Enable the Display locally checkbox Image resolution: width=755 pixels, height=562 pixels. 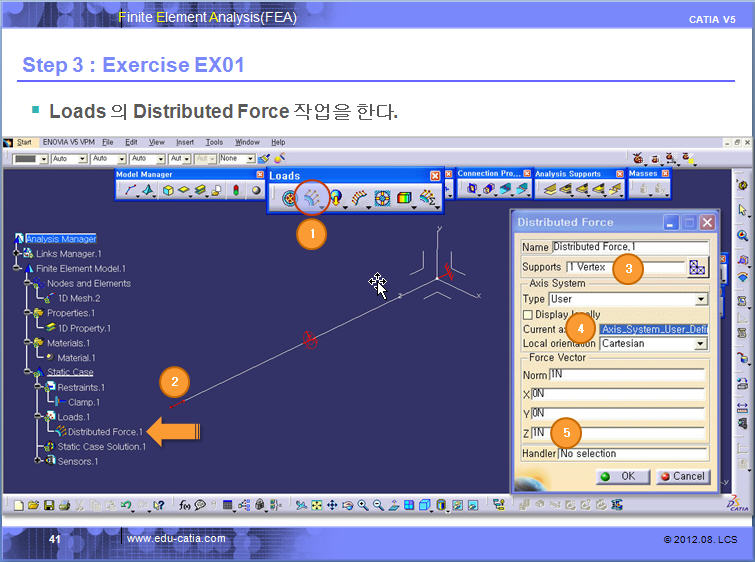pos(528,314)
